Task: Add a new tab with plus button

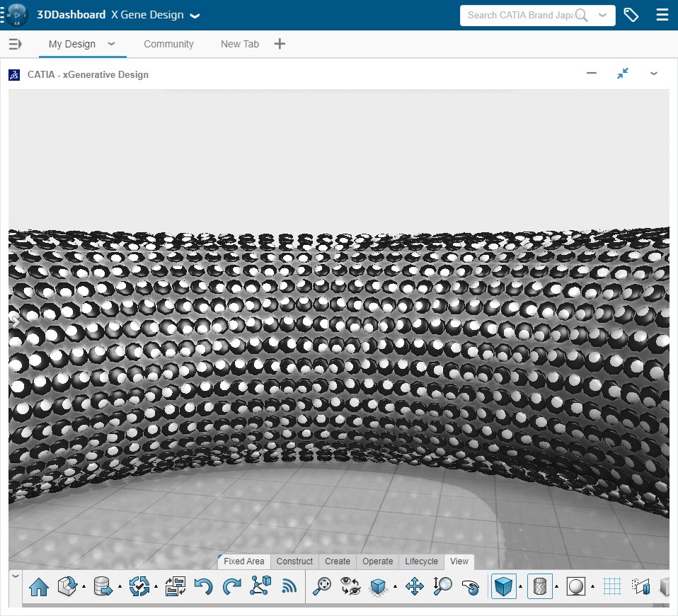Action: (280, 44)
